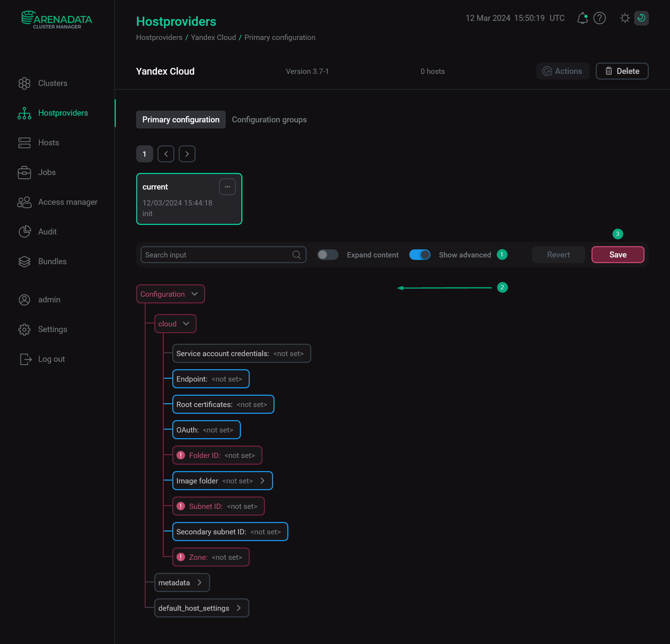Screen dimensions: 670x644
Task: Open the notifications bell
Action: (582, 18)
